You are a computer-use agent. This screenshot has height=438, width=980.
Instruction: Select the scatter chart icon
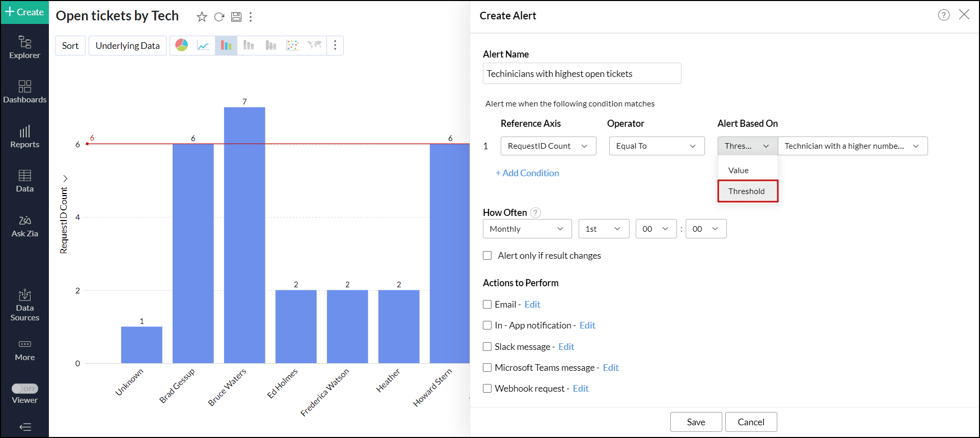pos(292,45)
